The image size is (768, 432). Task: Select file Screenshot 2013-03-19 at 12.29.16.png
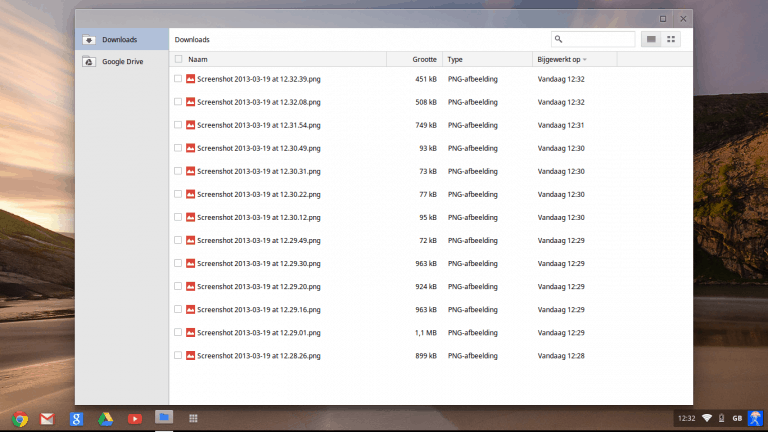point(259,310)
